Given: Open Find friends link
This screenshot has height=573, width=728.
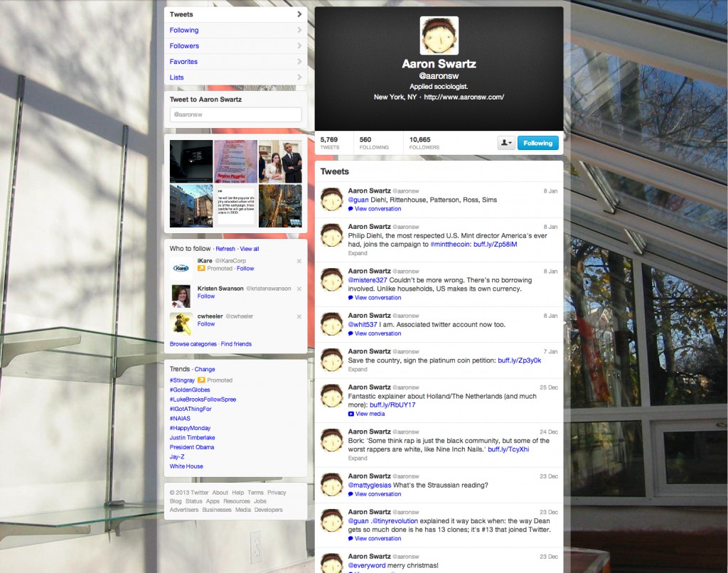Looking at the screenshot, I should [236, 344].
